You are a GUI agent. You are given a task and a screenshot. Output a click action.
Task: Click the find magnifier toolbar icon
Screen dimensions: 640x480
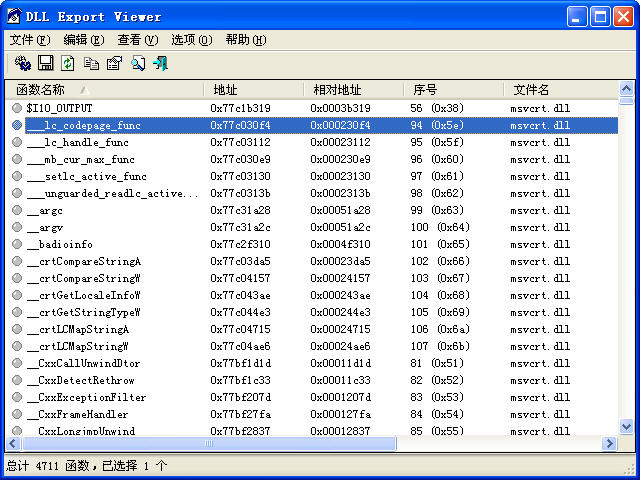138,64
